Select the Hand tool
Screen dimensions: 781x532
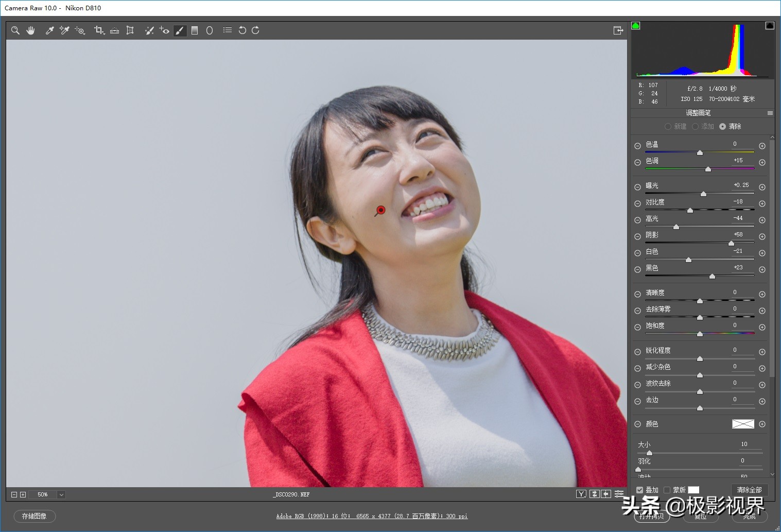tap(31, 30)
